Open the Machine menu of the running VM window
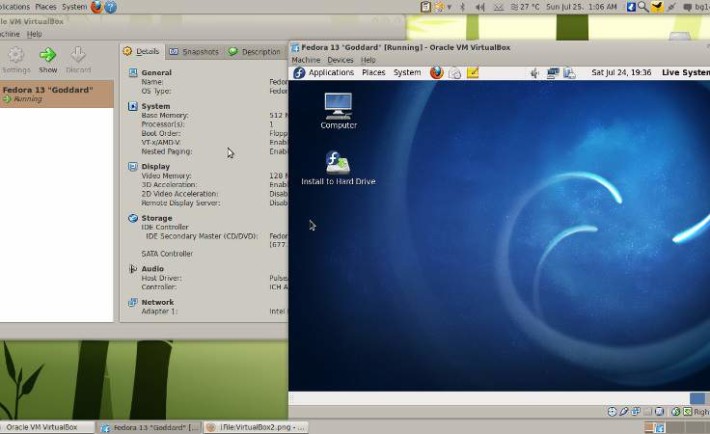 click(x=306, y=60)
